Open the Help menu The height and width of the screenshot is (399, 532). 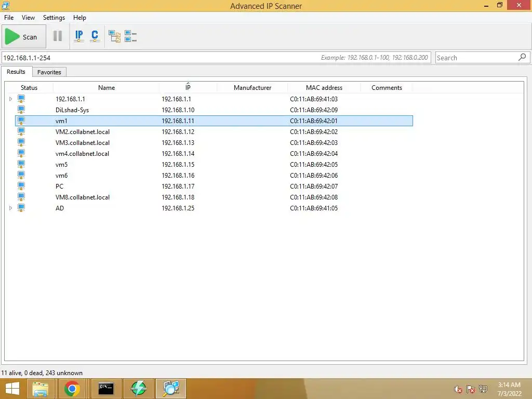click(x=79, y=18)
